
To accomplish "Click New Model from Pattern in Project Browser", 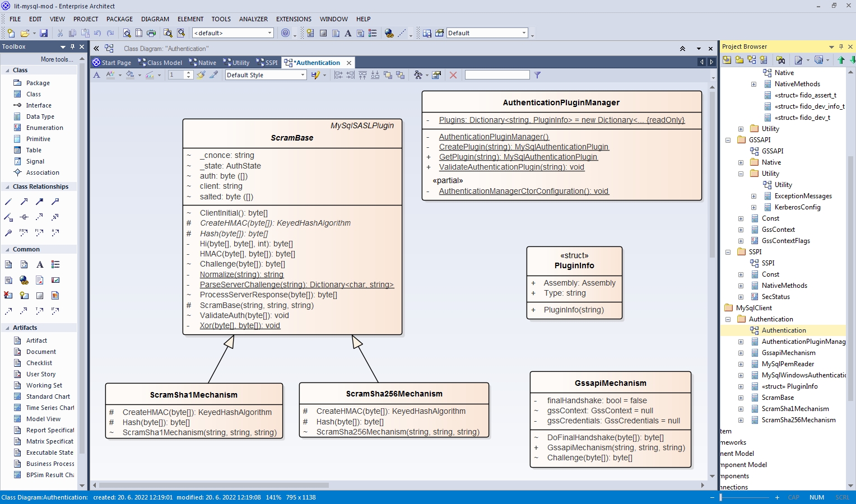I will click(727, 60).
